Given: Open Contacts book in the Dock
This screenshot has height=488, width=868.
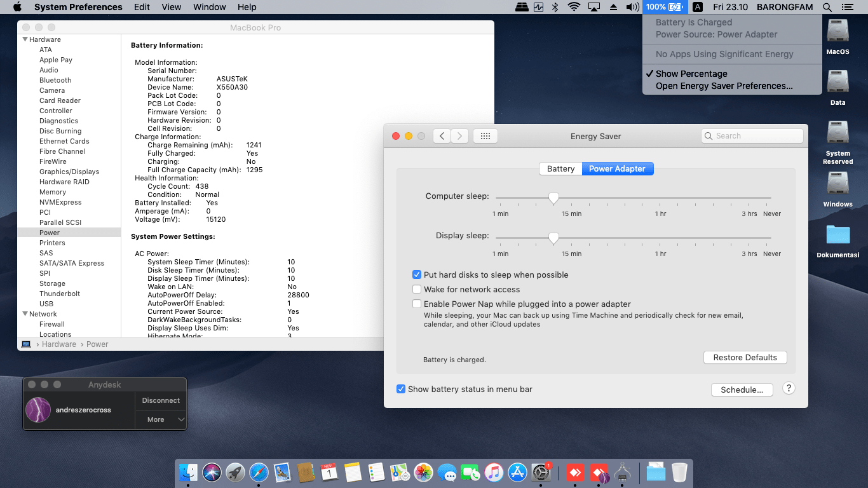Looking at the screenshot, I should point(306,472).
